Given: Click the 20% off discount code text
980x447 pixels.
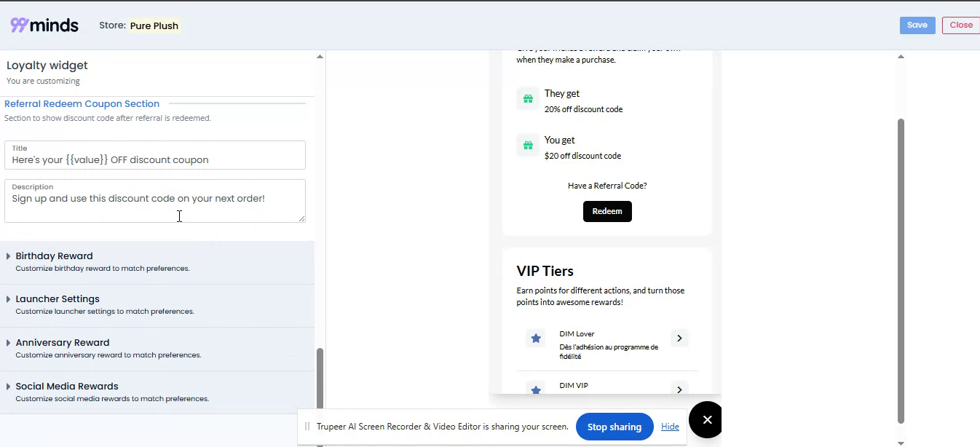Looking at the screenshot, I should (583, 109).
